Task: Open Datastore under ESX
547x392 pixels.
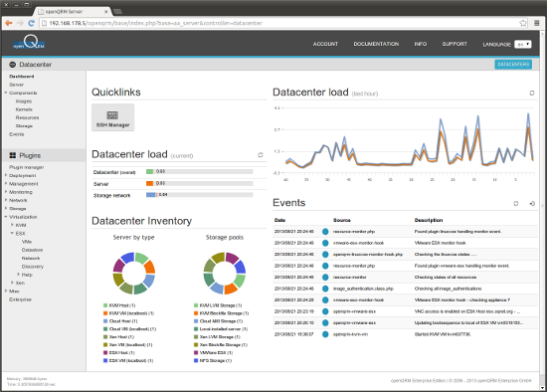Action: coord(32,250)
